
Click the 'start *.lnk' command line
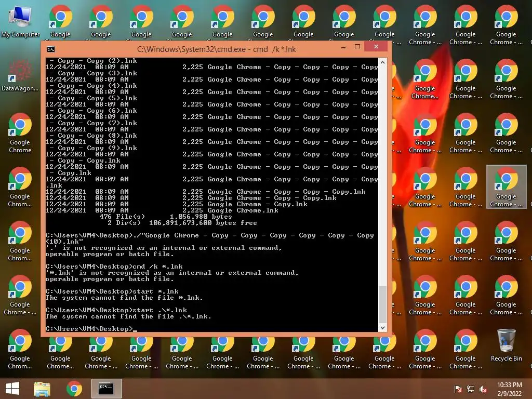(x=112, y=291)
